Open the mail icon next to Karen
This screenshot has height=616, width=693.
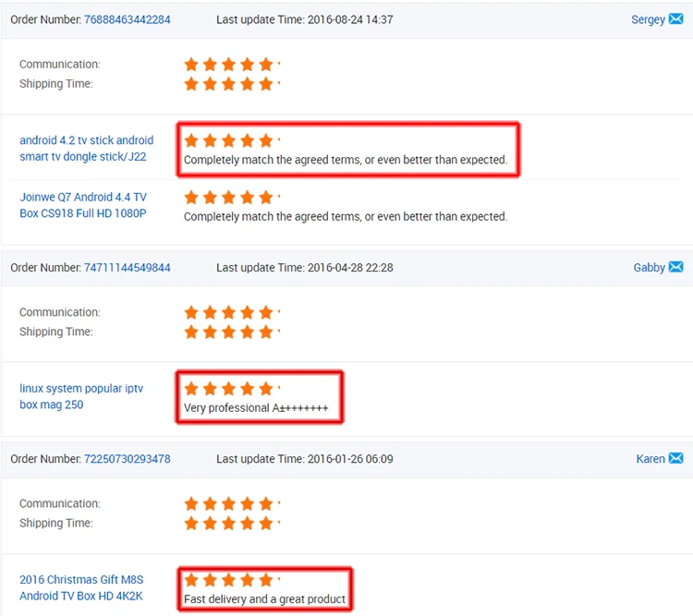click(x=675, y=458)
